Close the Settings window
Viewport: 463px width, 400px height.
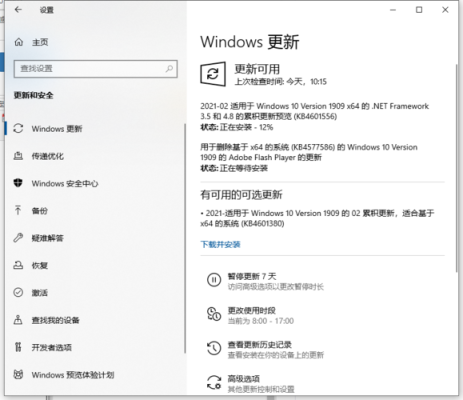point(445,10)
